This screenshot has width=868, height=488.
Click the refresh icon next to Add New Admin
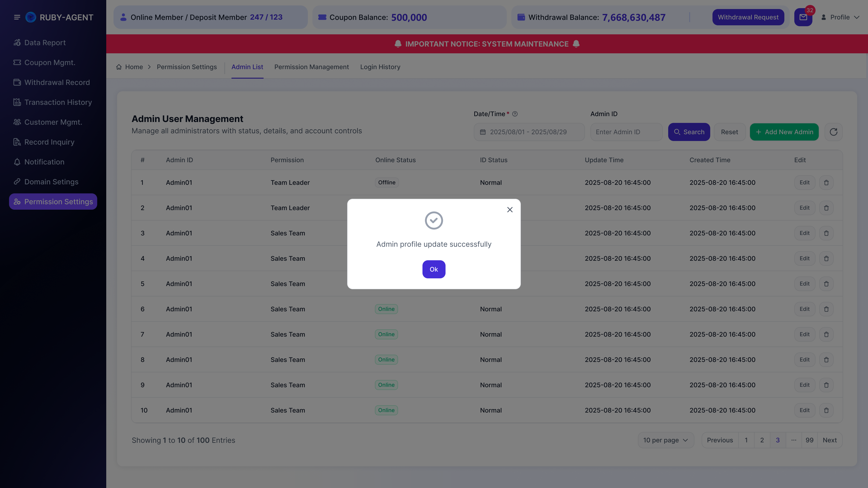(x=833, y=132)
